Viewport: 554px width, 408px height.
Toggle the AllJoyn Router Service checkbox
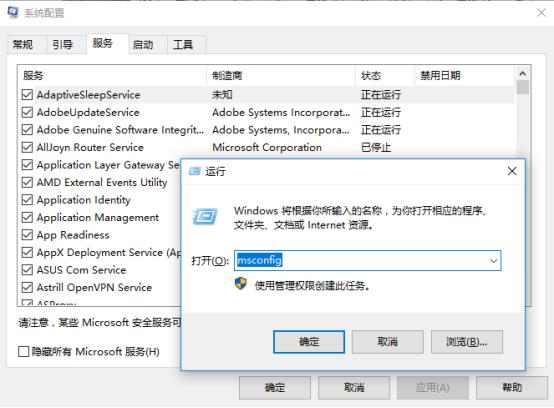(x=27, y=147)
